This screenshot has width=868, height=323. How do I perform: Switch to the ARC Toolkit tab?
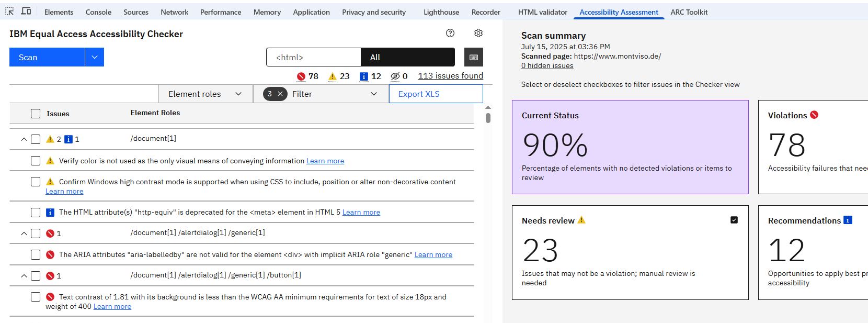[x=689, y=12]
